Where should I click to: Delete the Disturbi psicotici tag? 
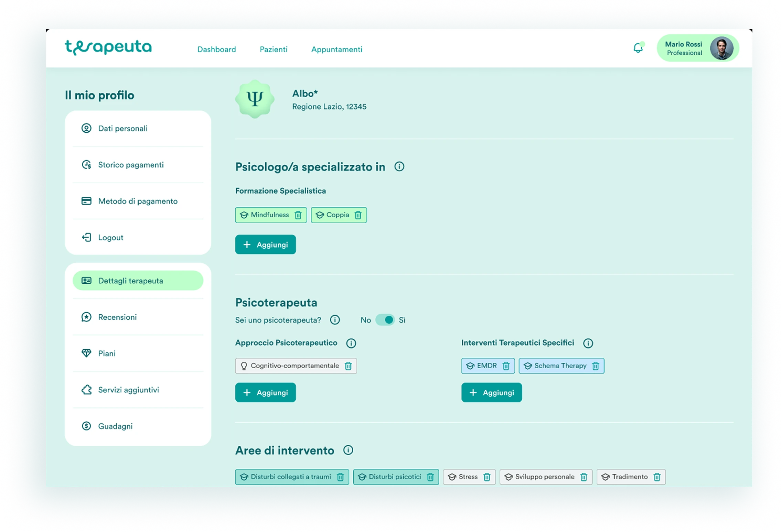click(430, 477)
